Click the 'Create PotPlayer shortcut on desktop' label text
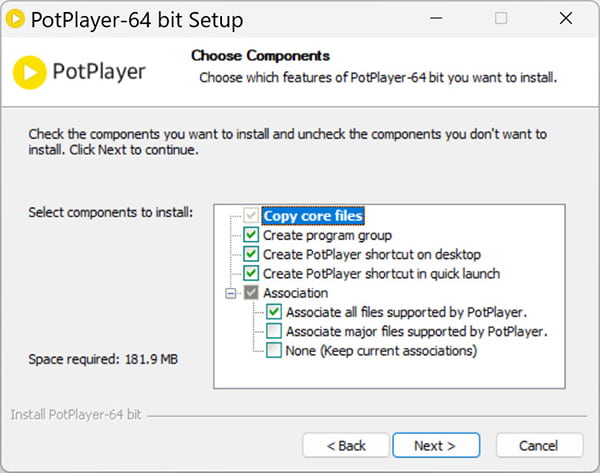The width and height of the screenshot is (600, 473). 372,254
